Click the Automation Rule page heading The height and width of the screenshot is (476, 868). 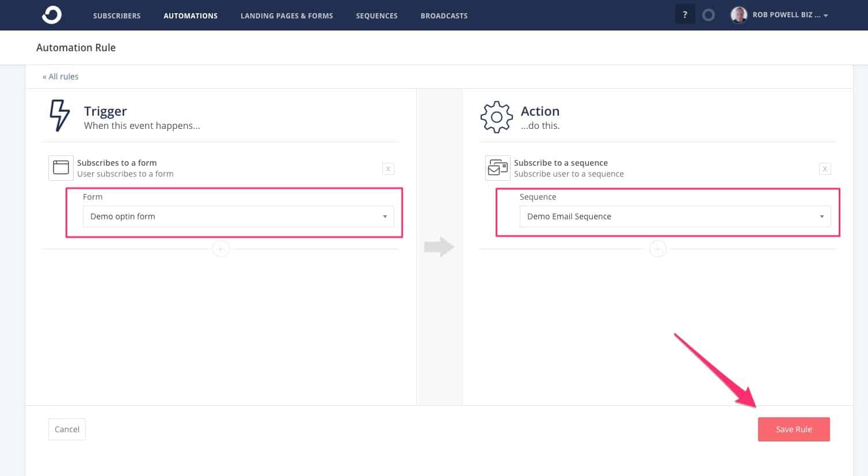(x=76, y=48)
